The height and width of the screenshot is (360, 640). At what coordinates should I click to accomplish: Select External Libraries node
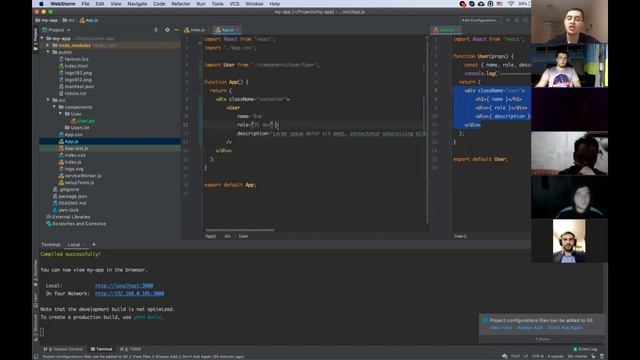(68, 217)
